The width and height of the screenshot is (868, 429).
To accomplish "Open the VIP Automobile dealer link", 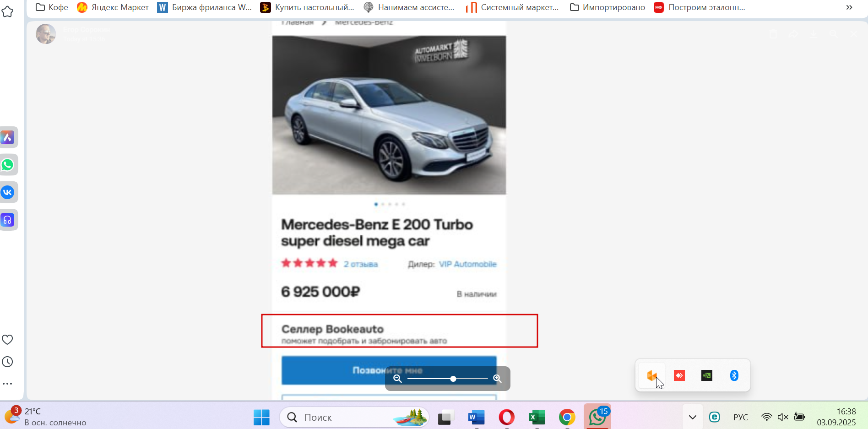I will (467, 264).
